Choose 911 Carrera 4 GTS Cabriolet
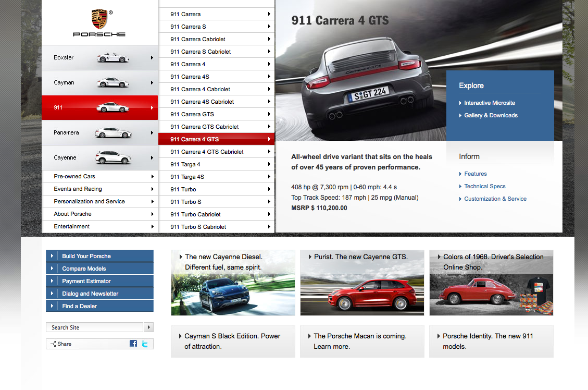Screen dimensions: 588x390 tap(216, 152)
